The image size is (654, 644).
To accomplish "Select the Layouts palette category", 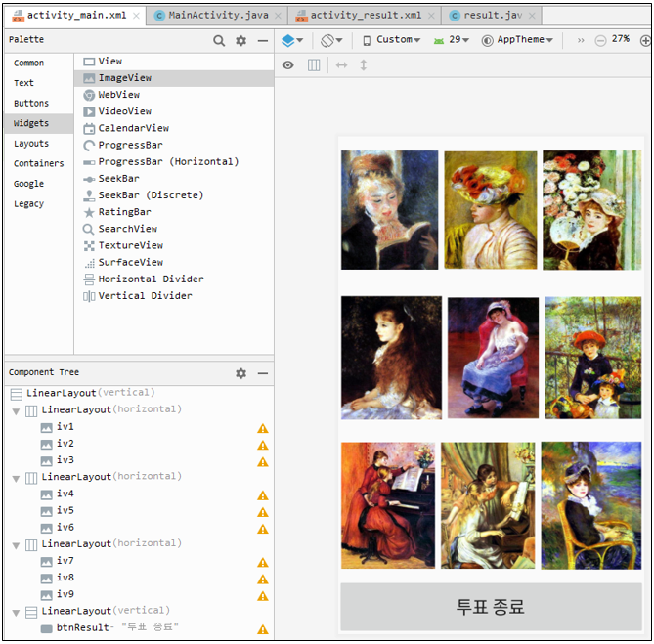I will [31, 144].
